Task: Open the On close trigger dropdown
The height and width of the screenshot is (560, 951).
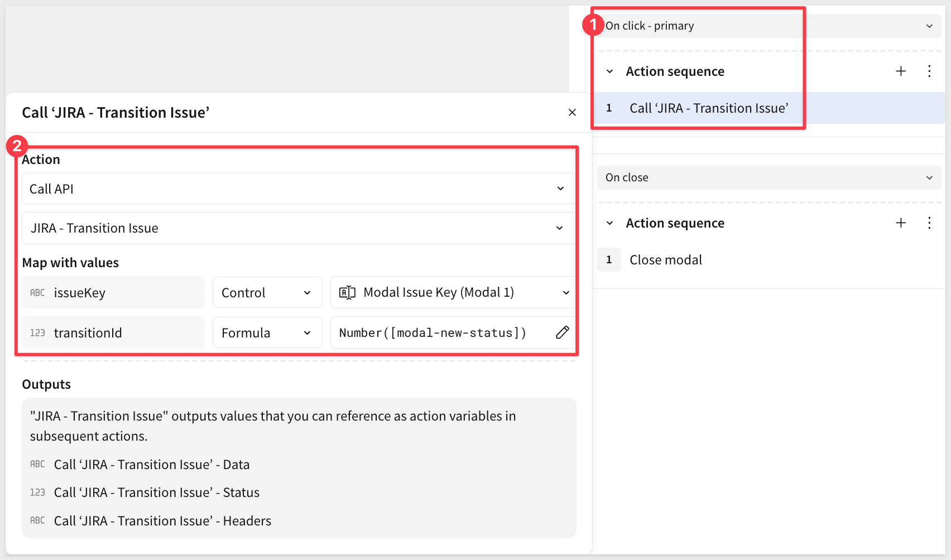Action: (769, 178)
